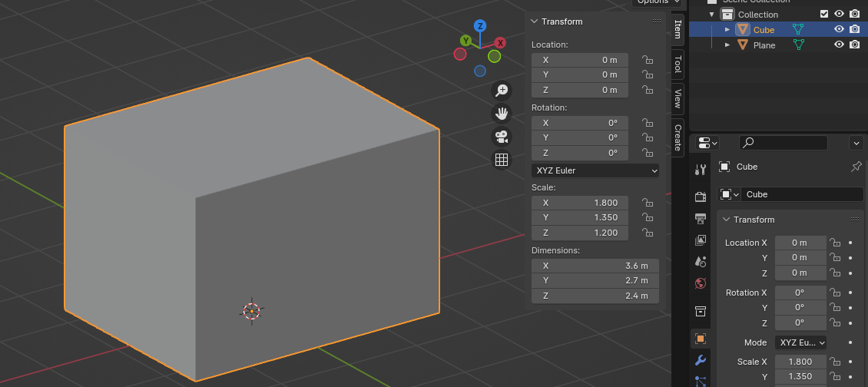Image resolution: width=868 pixels, height=387 pixels.
Task: Disable Plane rendering with its camera icon
Action: (x=855, y=45)
